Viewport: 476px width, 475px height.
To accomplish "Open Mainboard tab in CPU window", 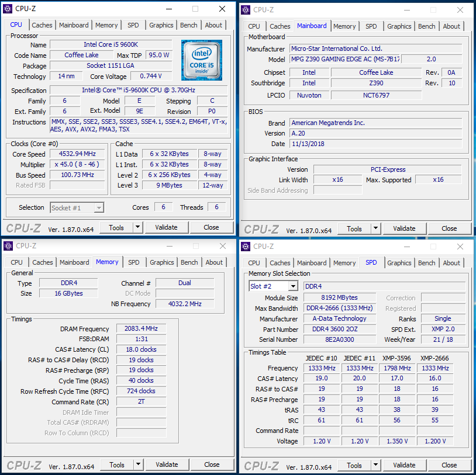I will click(x=74, y=25).
